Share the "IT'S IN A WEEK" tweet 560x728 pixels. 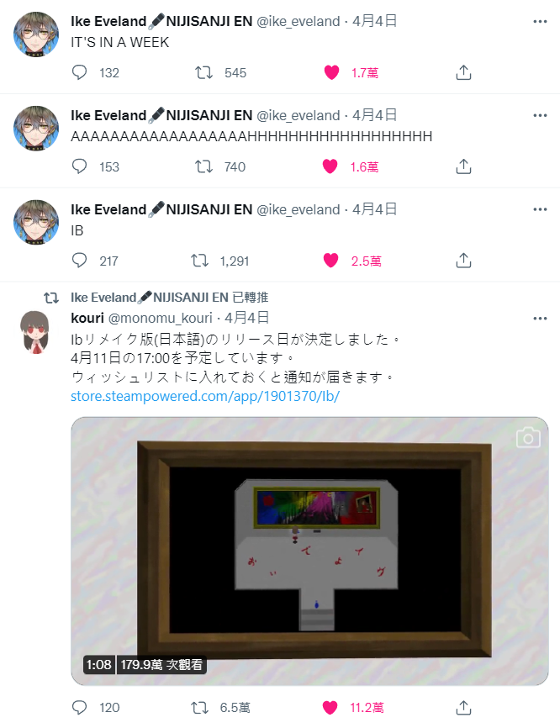(x=463, y=72)
